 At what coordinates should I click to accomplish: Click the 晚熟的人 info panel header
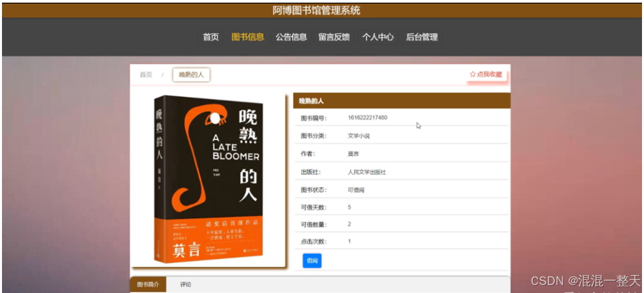click(x=402, y=100)
